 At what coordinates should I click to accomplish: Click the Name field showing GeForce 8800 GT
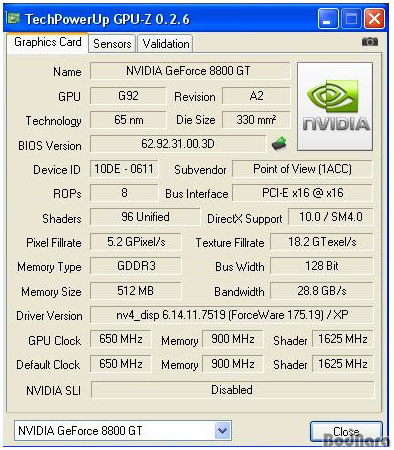pos(190,71)
